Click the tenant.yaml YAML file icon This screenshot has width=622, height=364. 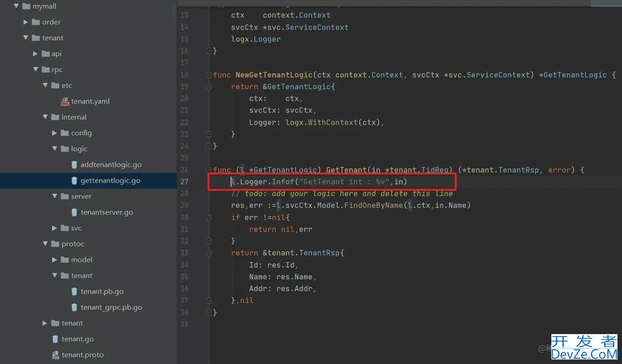[x=64, y=101]
